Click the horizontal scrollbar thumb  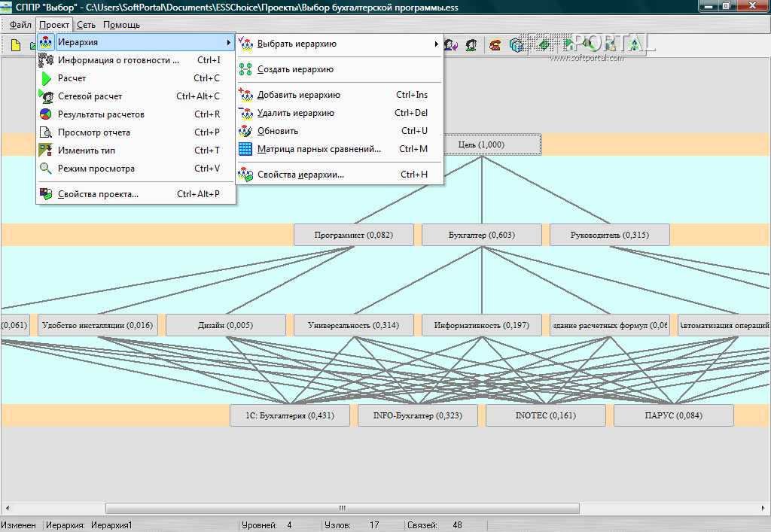(343, 508)
